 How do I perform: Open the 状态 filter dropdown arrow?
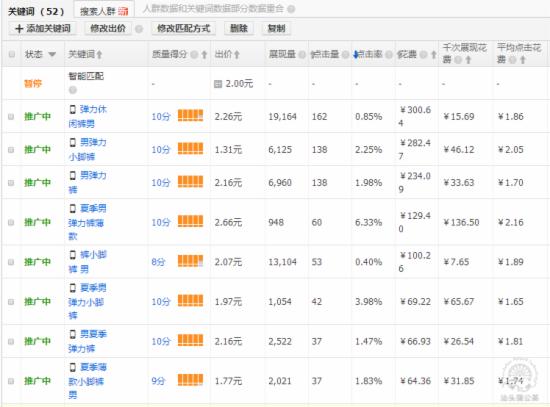52,54
